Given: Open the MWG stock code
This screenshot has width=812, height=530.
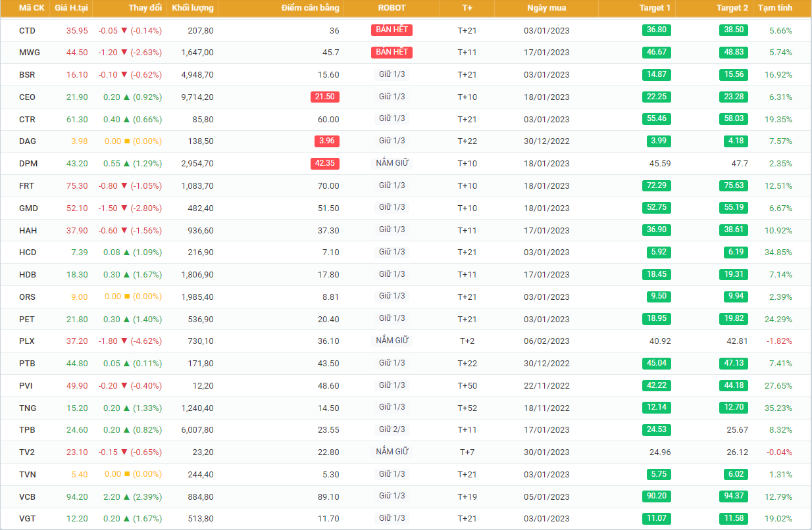Looking at the screenshot, I should 28,53.
